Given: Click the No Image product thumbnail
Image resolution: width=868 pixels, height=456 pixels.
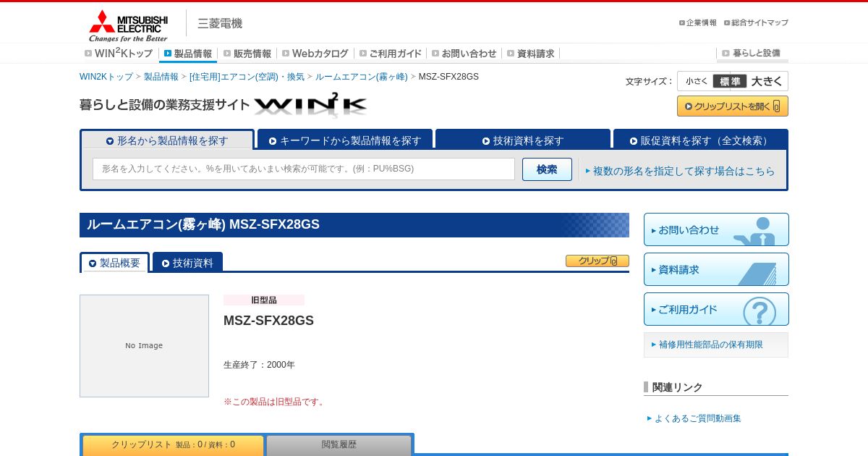Looking at the screenshot, I should pos(144,346).
